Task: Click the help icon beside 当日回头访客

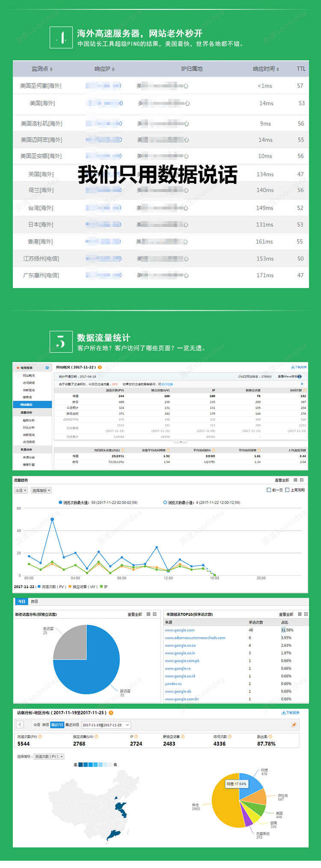Action: 123,450
